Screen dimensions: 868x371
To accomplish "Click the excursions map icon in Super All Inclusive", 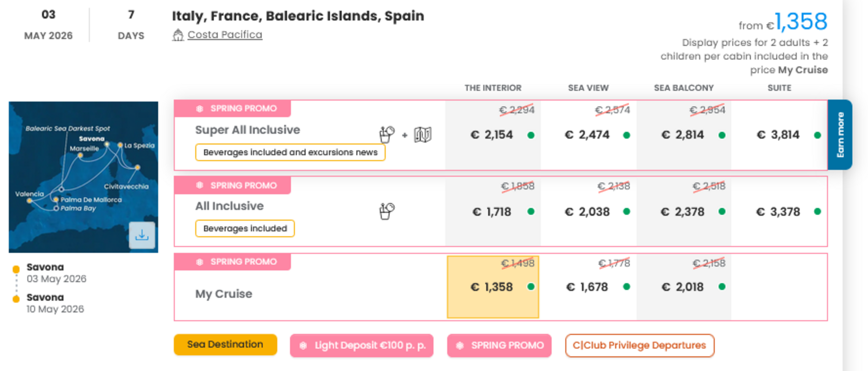I will pyautogui.click(x=422, y=135).
